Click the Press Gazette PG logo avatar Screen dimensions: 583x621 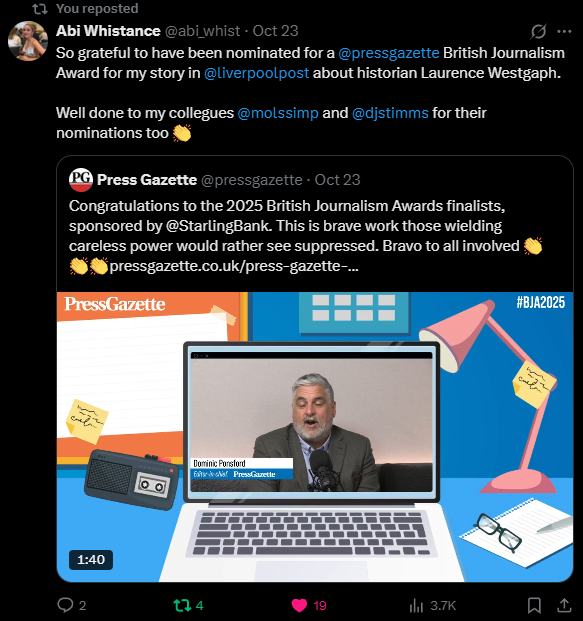coord(81,180)
